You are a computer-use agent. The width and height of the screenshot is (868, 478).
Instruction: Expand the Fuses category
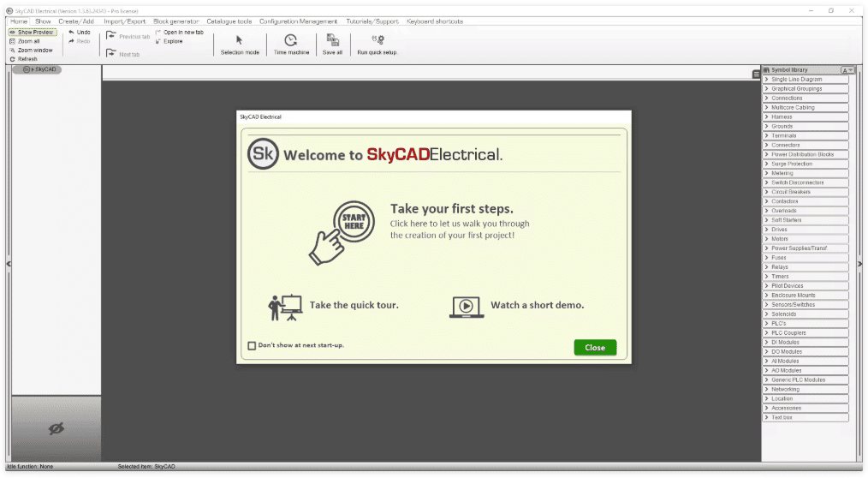coord(806,258)
